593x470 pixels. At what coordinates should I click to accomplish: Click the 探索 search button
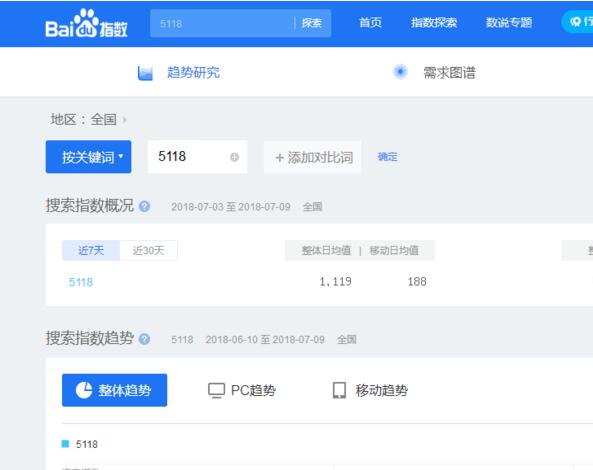click(x=312, y=23)
